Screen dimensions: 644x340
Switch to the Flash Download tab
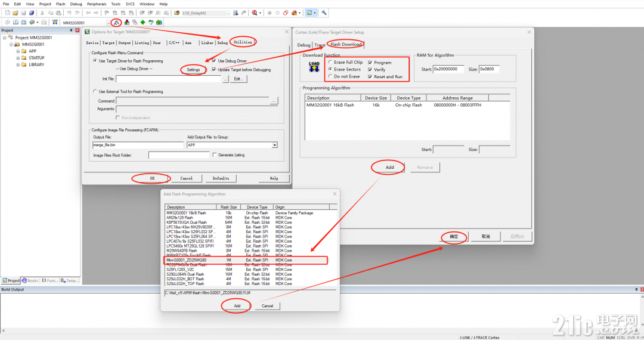[x=346, y=44]
